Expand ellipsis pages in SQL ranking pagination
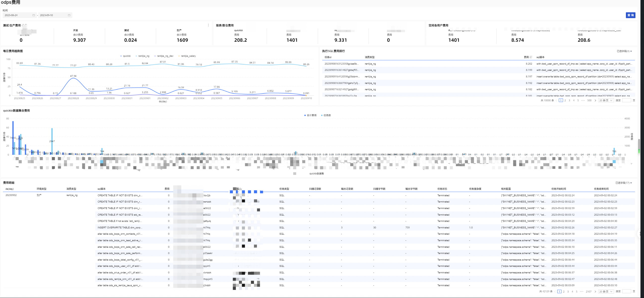Screen dimensions: 644x298 [583, 101]
